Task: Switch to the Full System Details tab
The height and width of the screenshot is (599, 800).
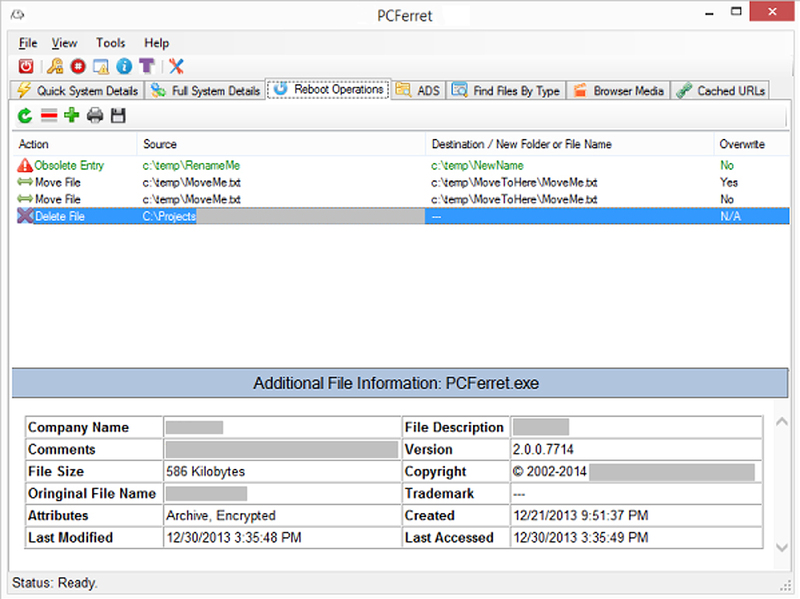Action: pyautogui.click(x=205, y=90)
